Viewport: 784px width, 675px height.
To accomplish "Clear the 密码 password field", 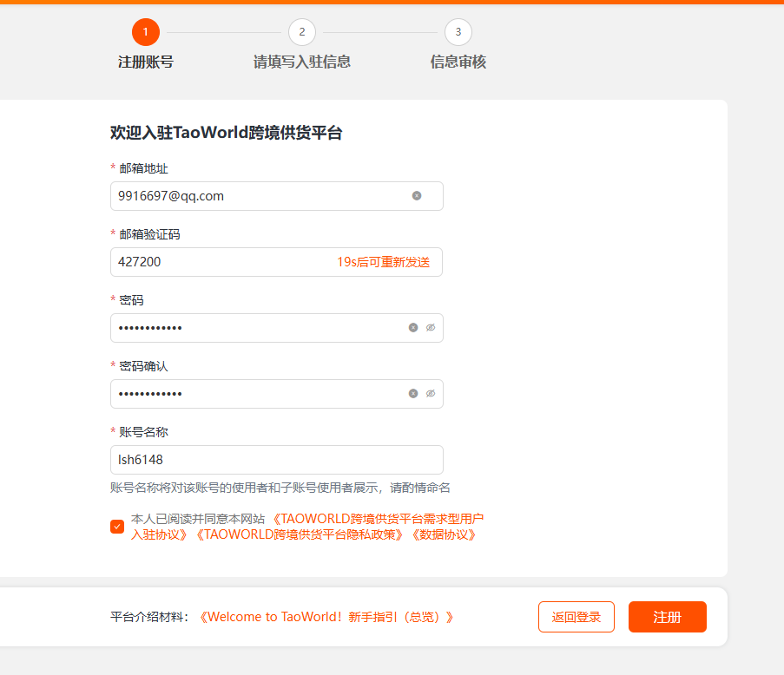I will click(x=413, y=328).
